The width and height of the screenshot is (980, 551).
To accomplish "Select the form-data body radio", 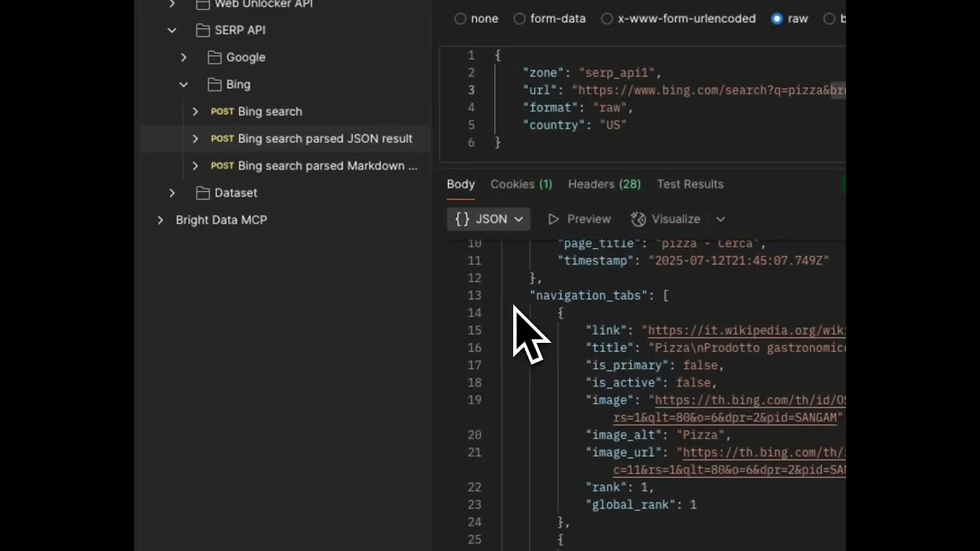I will pyautogui.click(x=520, y=18).
